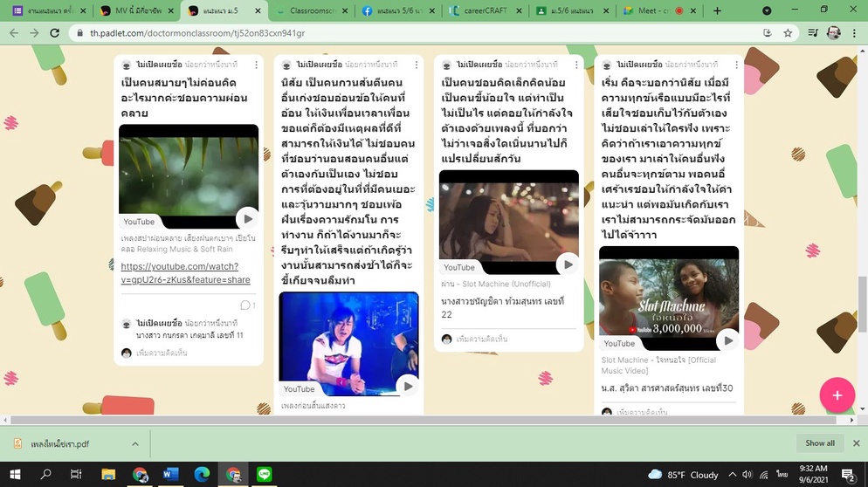868x487 pixels.
Task: Show hidden system tray icons
Action: coord(732,474)
